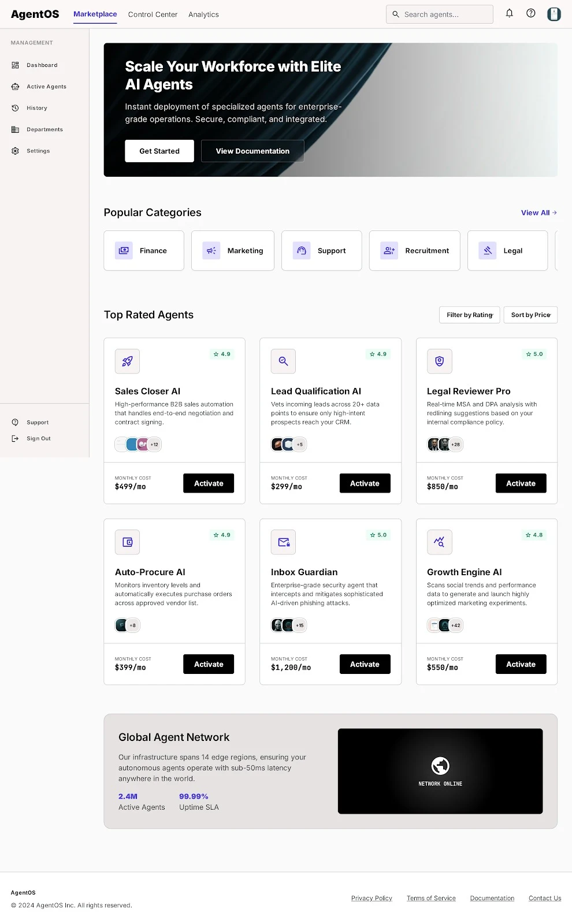Activate the Lead Qualification AI agent
This screenshot has width=572, height=924.
tap(365, 483)
